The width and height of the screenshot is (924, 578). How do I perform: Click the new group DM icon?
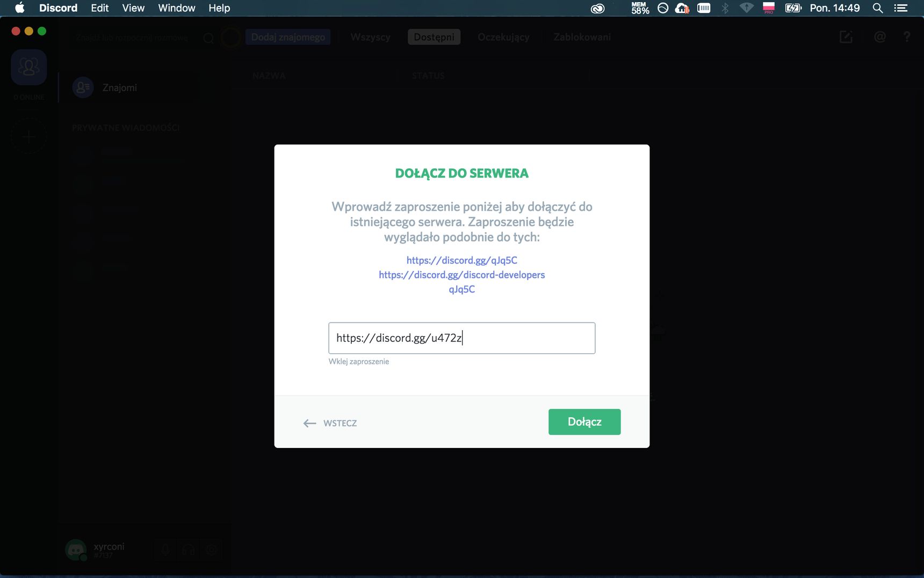[x=846, y=37]
